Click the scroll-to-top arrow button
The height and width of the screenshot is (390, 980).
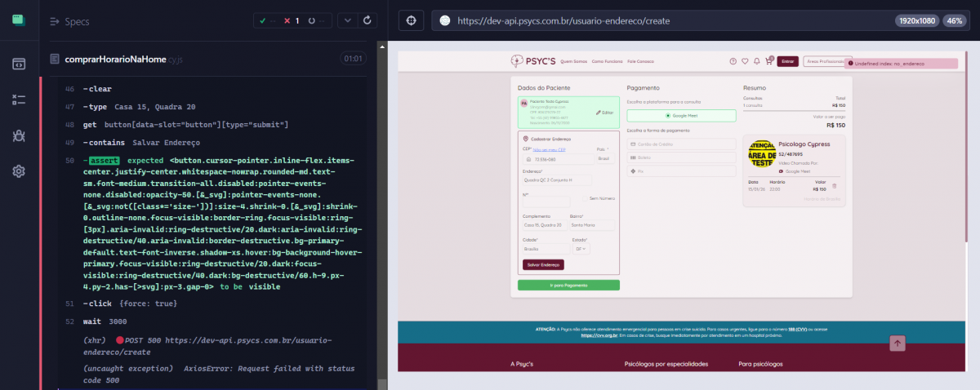point(898,343)
